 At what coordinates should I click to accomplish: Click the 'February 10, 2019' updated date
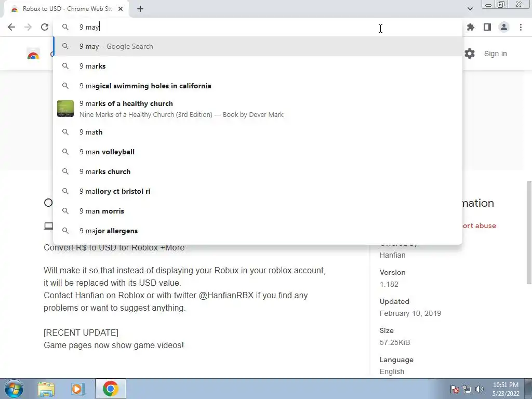[x=410, y=313]
